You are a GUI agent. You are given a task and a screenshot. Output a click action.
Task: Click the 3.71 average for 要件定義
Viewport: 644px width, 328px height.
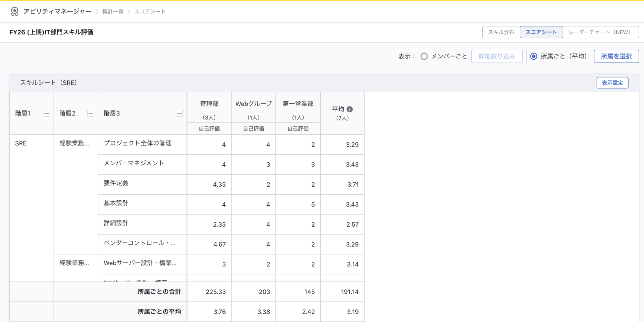[353, 185]
